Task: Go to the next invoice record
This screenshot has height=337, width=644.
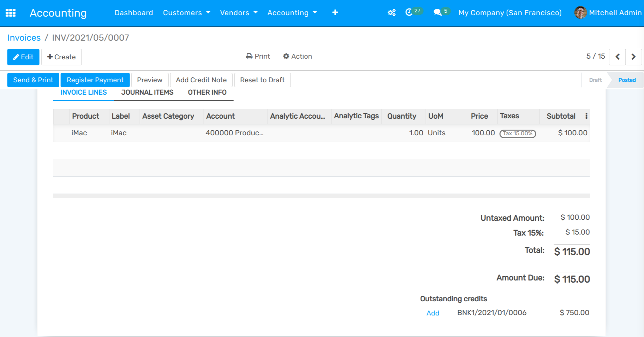Action: [633, 57]
